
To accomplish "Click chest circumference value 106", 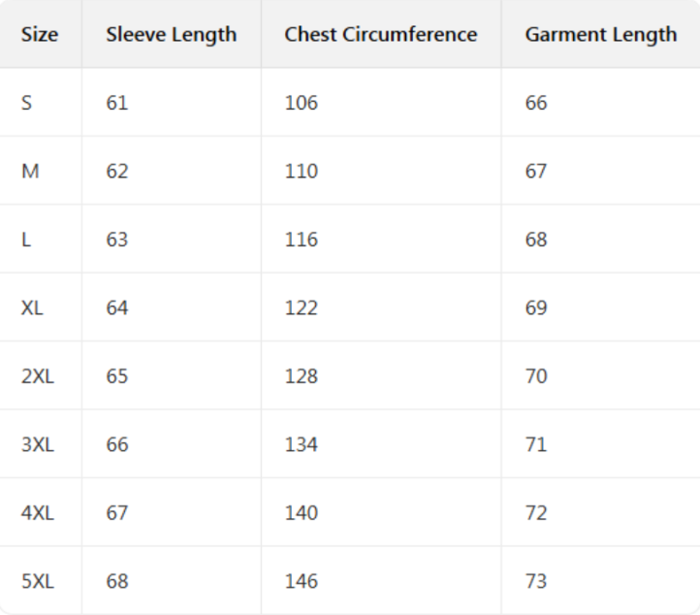I will 301,103.
